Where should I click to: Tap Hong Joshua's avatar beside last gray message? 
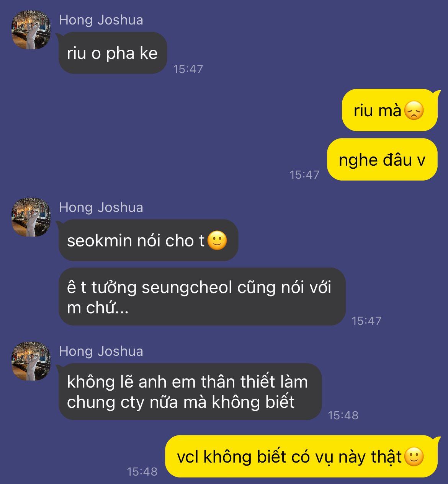[x=31, y=361]
